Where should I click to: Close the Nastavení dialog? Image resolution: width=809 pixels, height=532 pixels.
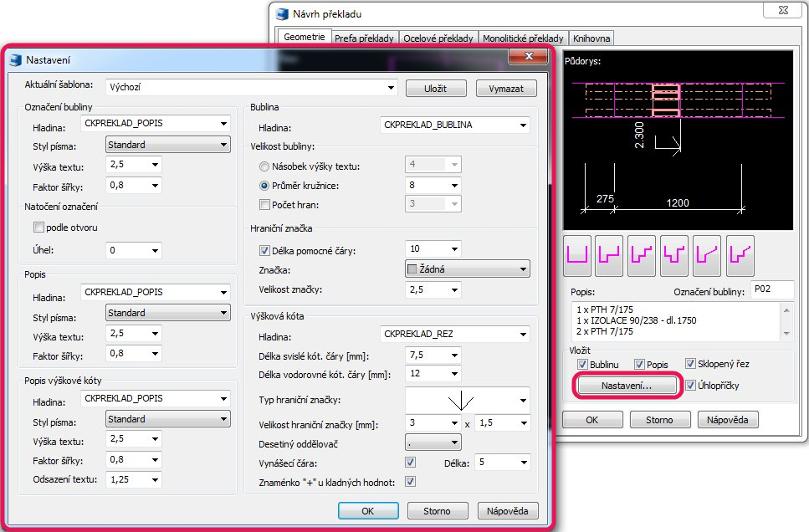click(x=528, y=56)
